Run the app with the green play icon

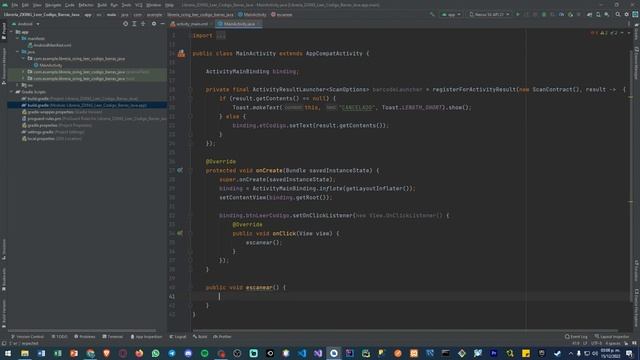[518, 14]
